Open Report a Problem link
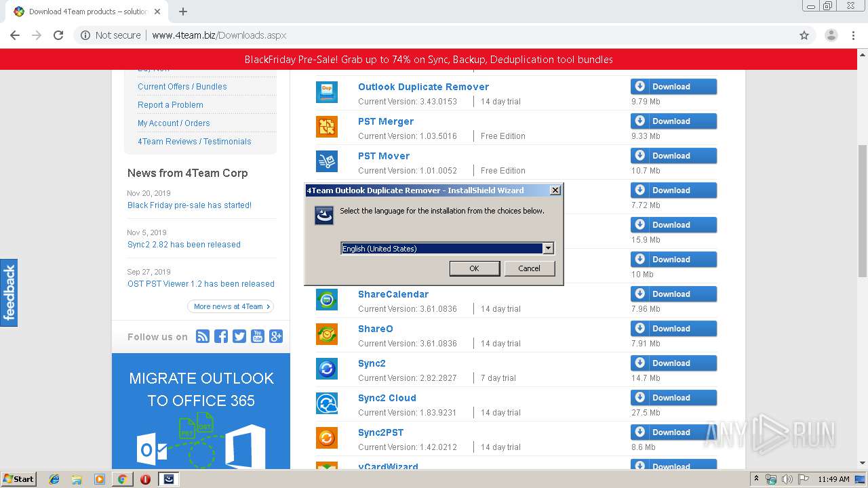Screen dimensions: 868x488 [170, 105]
